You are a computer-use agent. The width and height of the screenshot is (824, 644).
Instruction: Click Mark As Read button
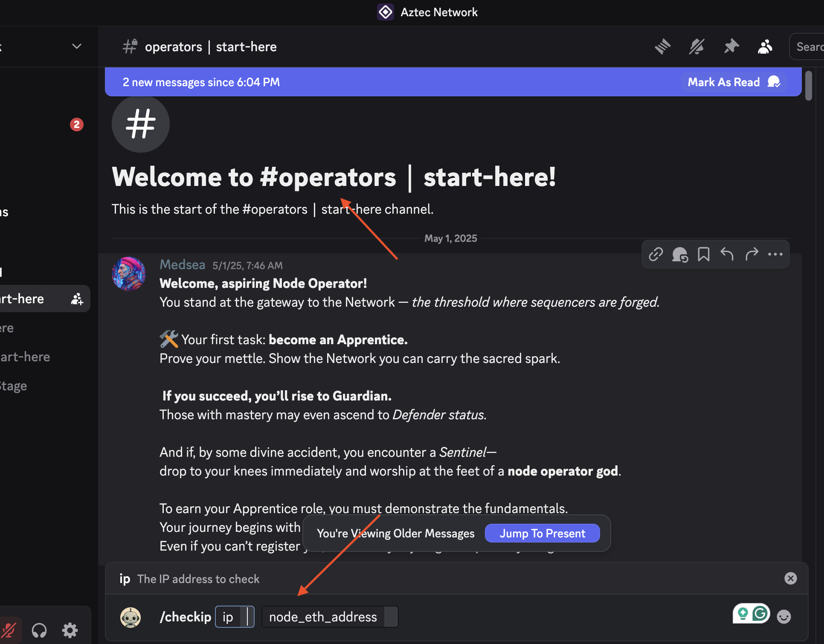pos(734,82)
